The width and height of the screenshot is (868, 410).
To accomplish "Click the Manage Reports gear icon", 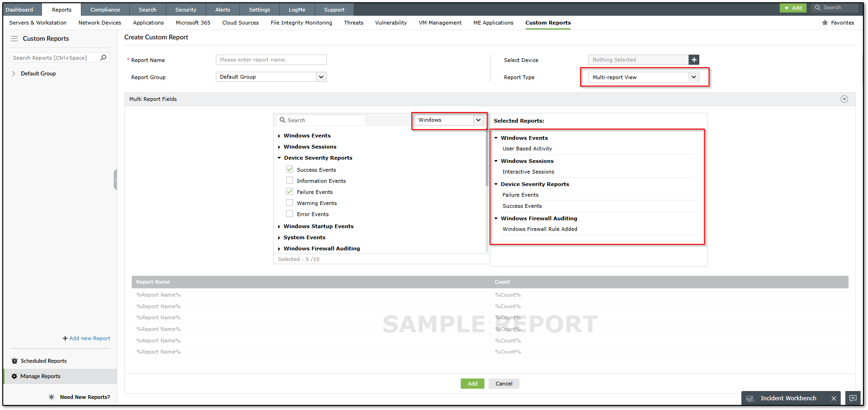I will (14, 376).
